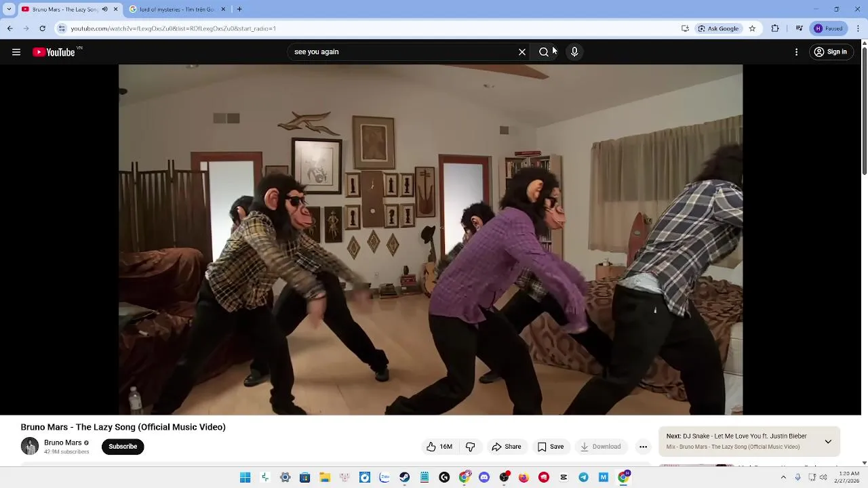Sign in to YouTube
The image size is (868, 488).
coord(831,52)
